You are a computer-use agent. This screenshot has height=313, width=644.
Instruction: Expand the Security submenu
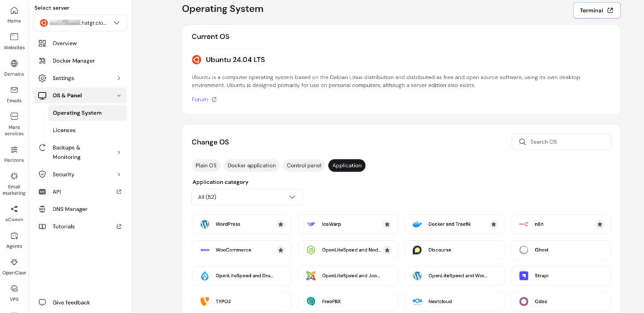click(x=119, y=174)
